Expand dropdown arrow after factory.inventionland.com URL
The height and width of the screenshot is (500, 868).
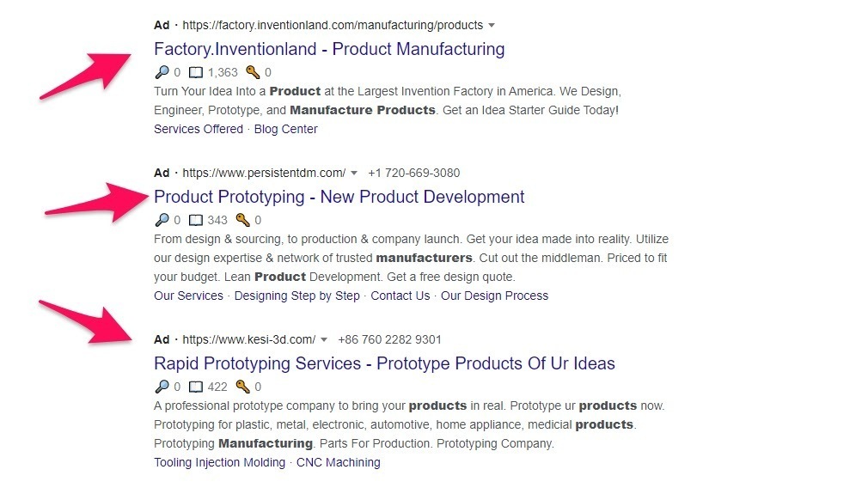click(x=492, y=26)
